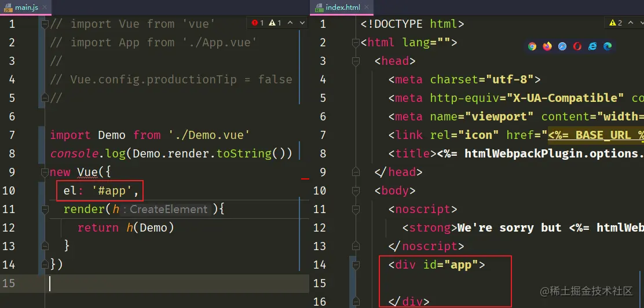
Task: Click './Demo.vue' import path string
Action: [x=209, y=135]
